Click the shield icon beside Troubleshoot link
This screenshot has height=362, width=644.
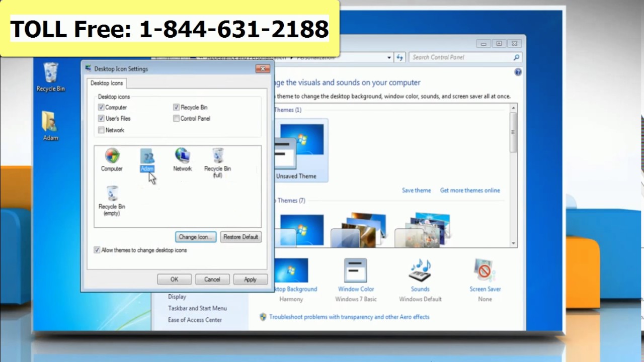[263, 317]
